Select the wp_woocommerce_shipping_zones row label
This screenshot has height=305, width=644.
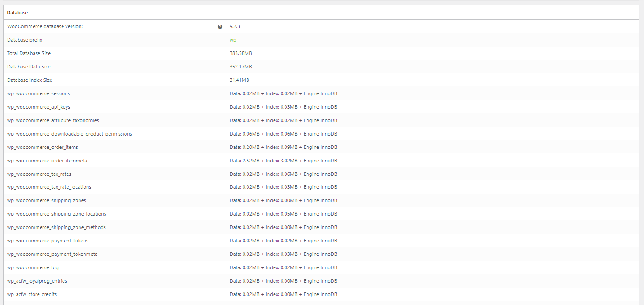46,201
